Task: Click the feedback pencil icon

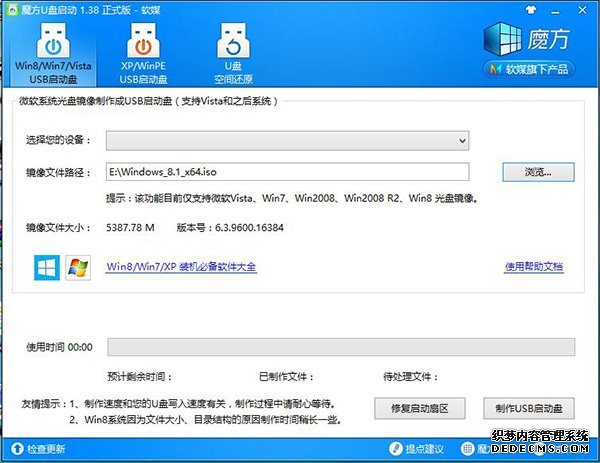Action: (396, 449)
